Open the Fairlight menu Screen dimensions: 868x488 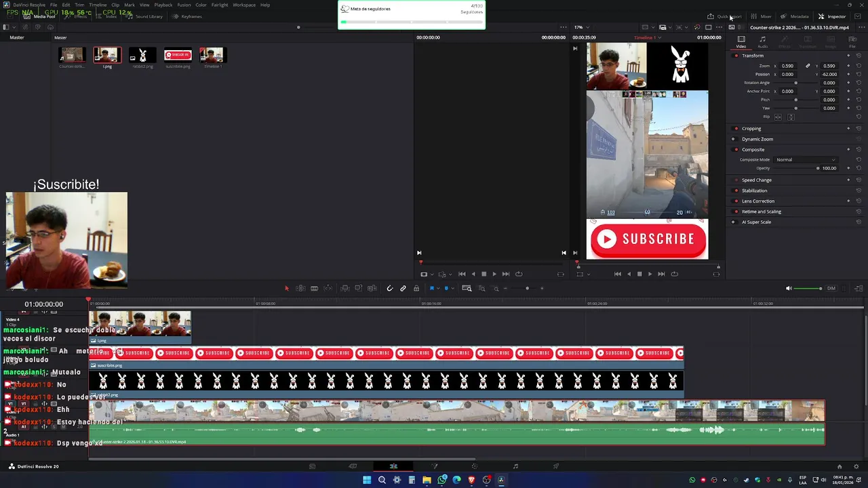[x=220, y=5]
